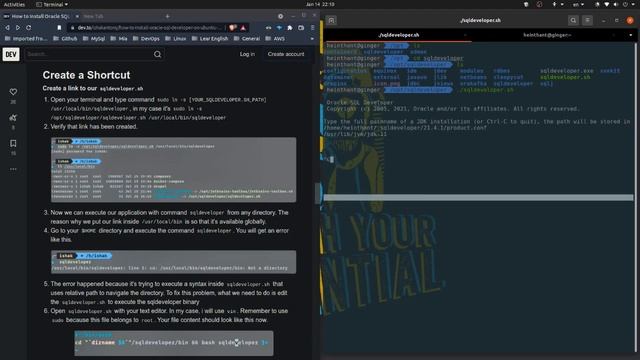Image resolution: width=640 pixels, height=360 pixels.
Task: Open the Not a directory error screenshot
Action: coord(173,262)
